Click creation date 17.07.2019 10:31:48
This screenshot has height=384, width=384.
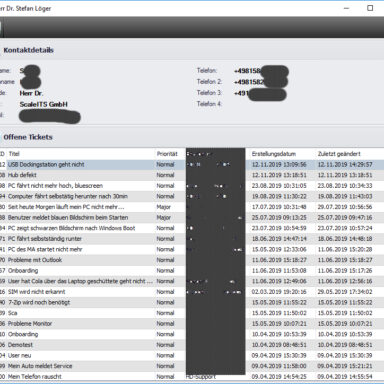(x=279, y=207)
